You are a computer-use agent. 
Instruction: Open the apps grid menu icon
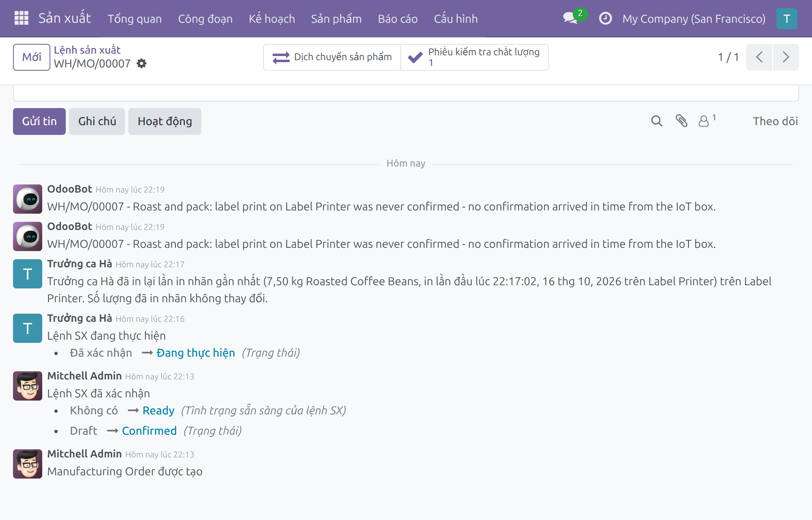(21, 18)
